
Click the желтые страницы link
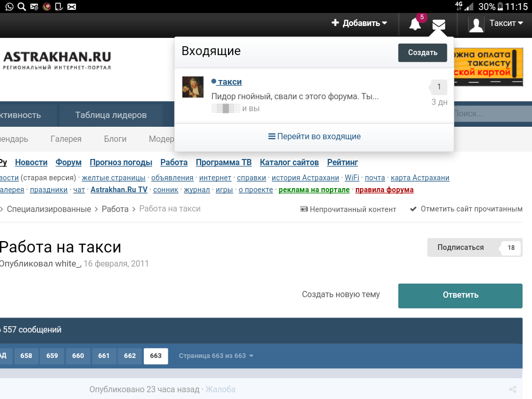coord(114,178)
